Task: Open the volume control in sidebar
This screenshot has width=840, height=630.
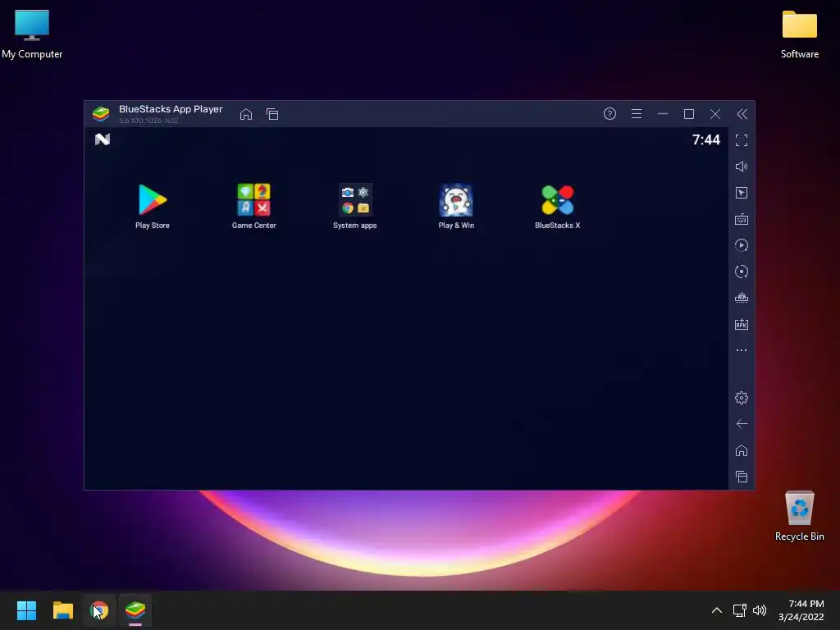Action: click(x=742, y=167)
